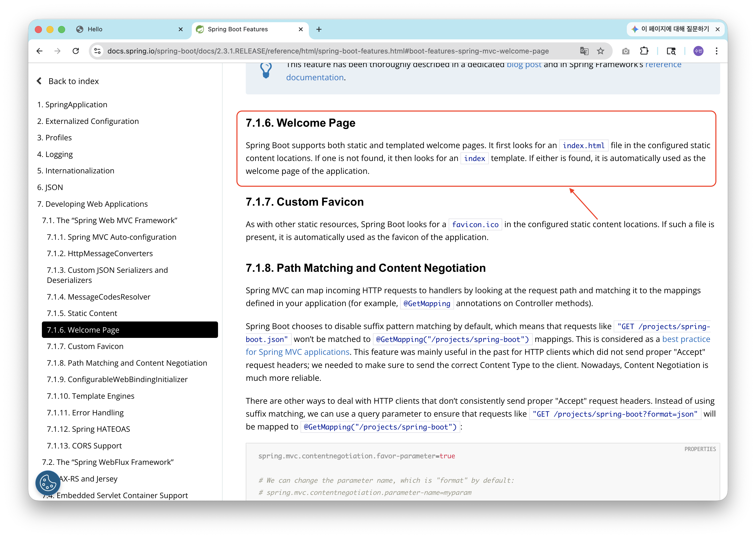This screenshot has width=756, height=538.
Task: Click the favicon.ico inline code
Action: 475,225
